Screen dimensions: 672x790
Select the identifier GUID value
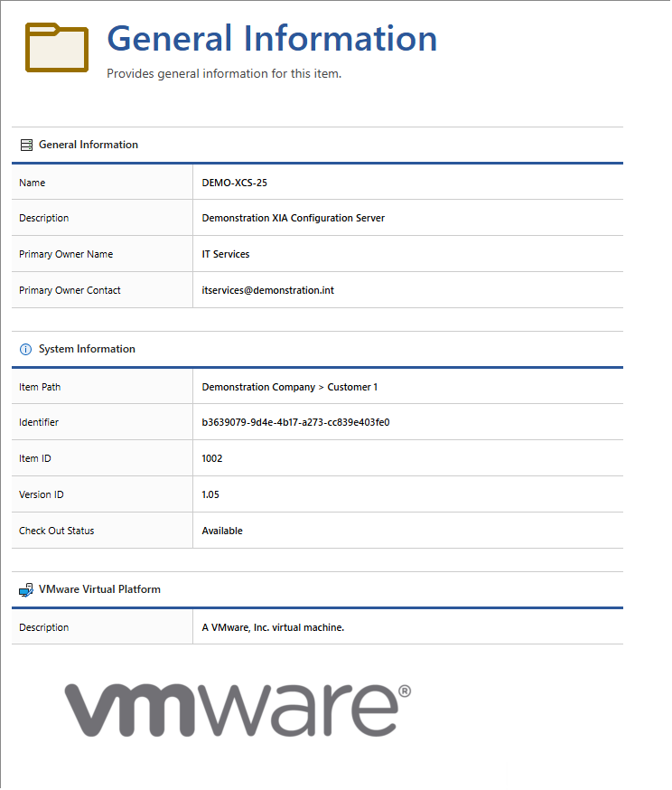pos(295,422)
